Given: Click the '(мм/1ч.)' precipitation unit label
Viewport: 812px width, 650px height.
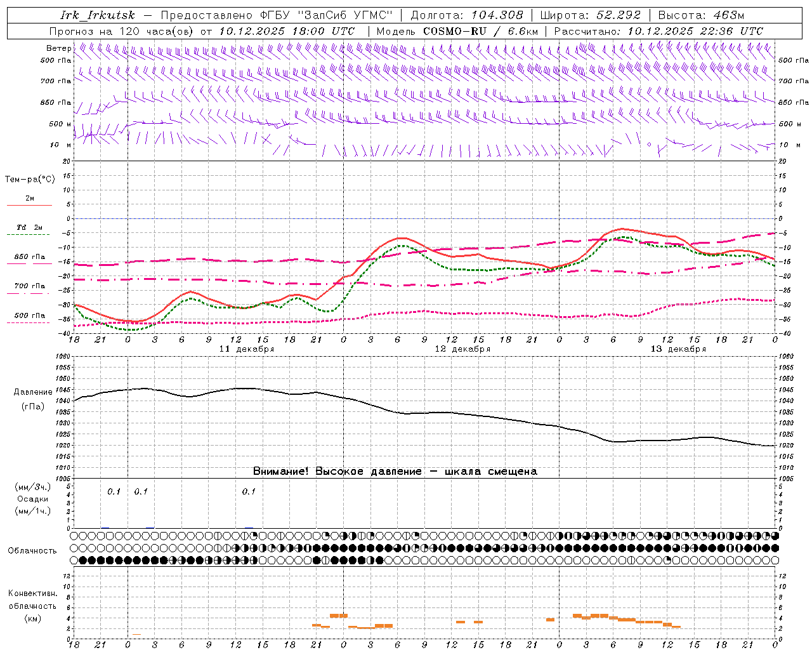Looking at the screenshot, I should (x=33, y=511).
